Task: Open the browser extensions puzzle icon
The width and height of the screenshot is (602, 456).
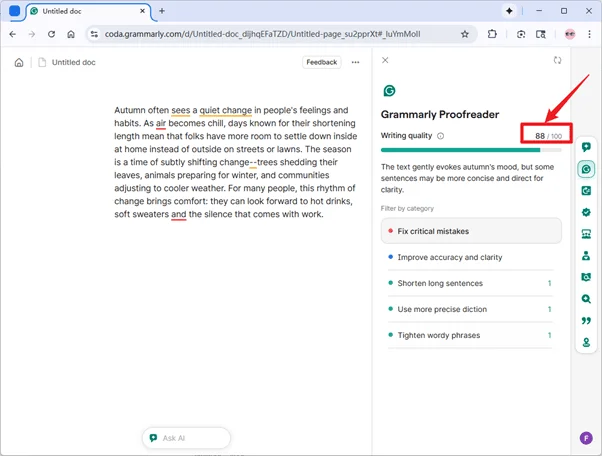Action: click(x=492, y=34)
